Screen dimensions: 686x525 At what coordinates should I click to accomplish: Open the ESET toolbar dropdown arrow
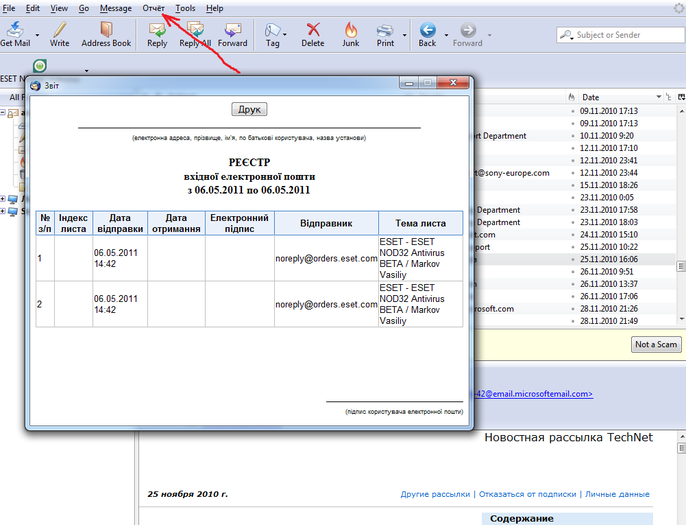point(87,70)
